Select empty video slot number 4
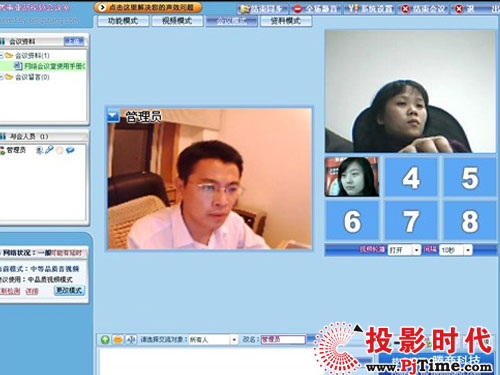 (x=411, y=178)
